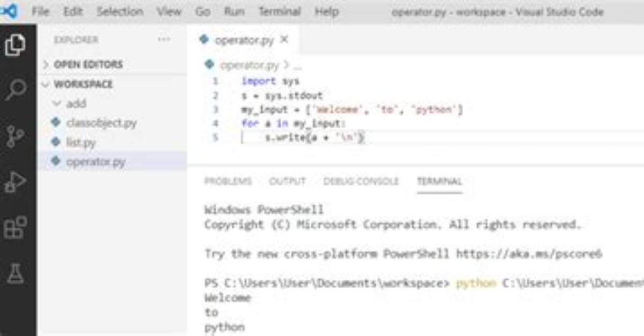The width and height of the screenshot is (644, 336).
Task: Click 'Windows PowerShell' terminal text
Action: (x=264, y=210)
